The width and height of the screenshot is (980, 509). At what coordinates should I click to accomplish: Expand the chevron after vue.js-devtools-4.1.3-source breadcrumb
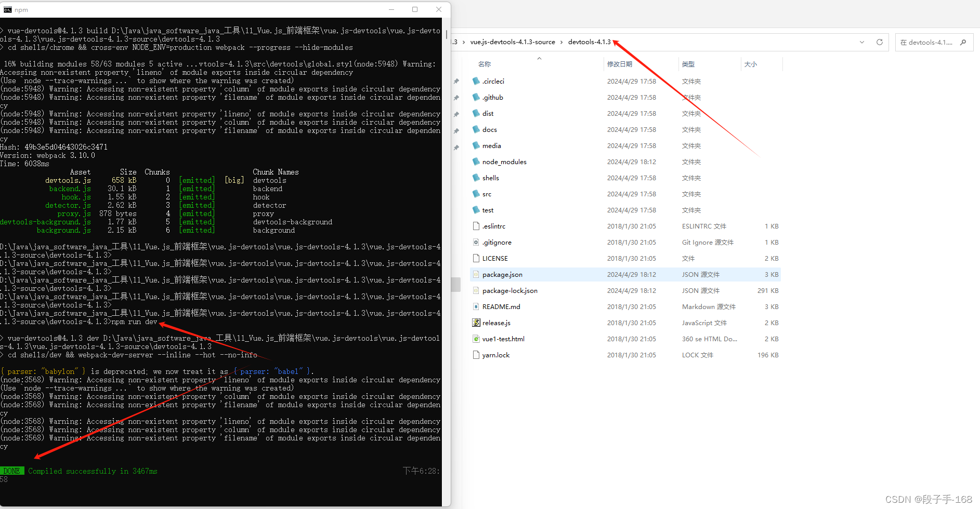[x=561, y=42]
